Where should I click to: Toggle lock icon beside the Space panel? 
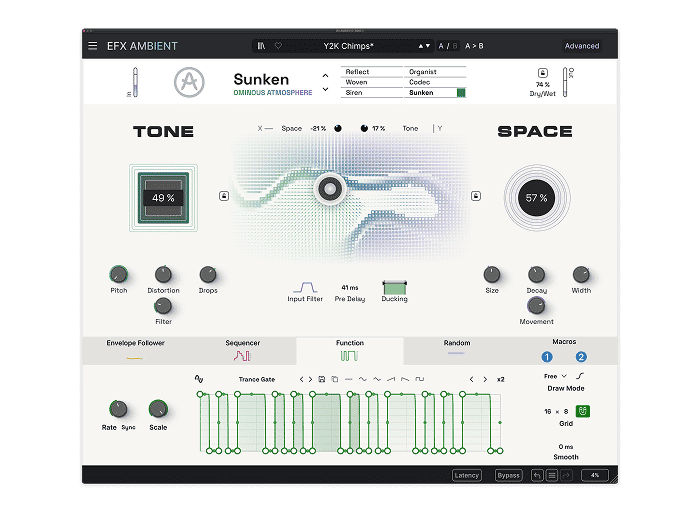point(476,196)
